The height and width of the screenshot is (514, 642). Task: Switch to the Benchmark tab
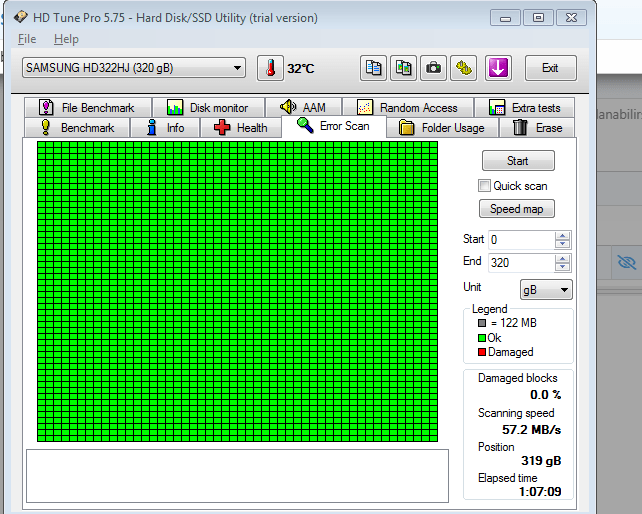click(x=77, y=128)
